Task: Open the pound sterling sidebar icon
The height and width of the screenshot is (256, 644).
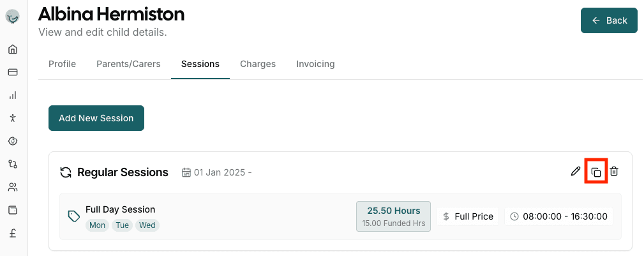Action: tap(13, 234)
